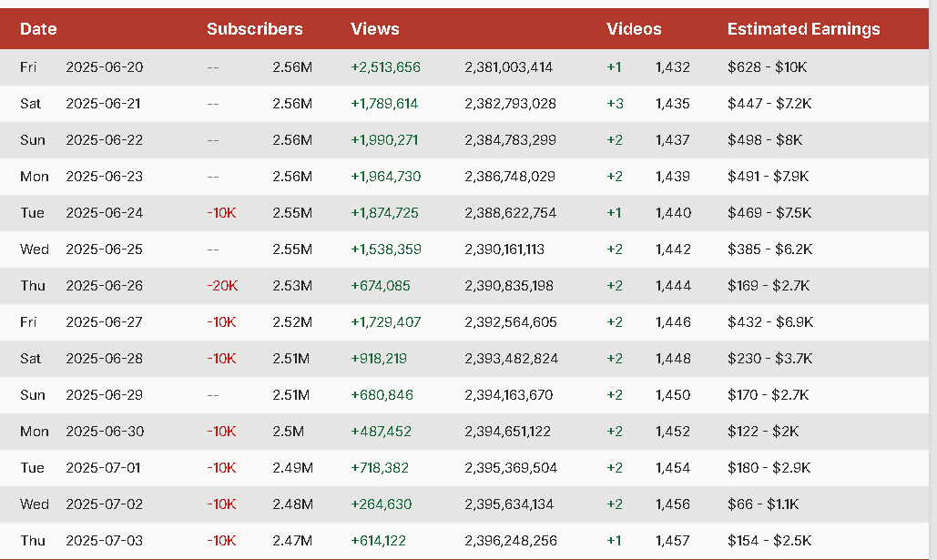
Task: Click earnings estimate $122 - $2K
Action: [x=763, y=432]
